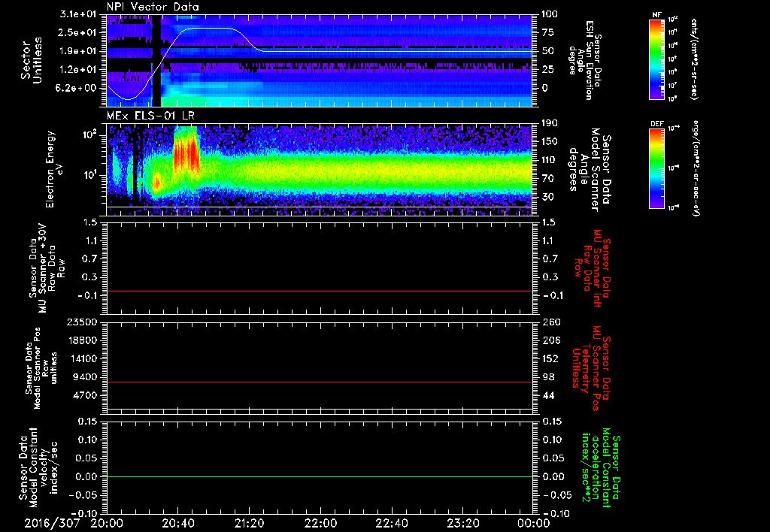
Task: Click the "NF" color bar label
Action: tap(656, 15)
